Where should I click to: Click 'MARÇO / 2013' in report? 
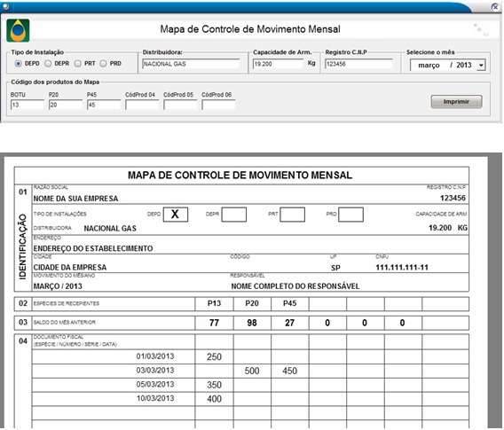click(58, 286)
